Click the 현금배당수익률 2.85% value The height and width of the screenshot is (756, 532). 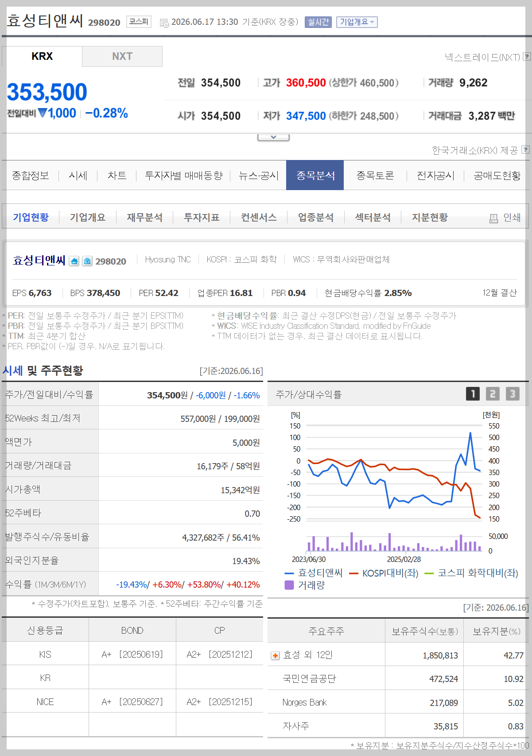point(398,293)
